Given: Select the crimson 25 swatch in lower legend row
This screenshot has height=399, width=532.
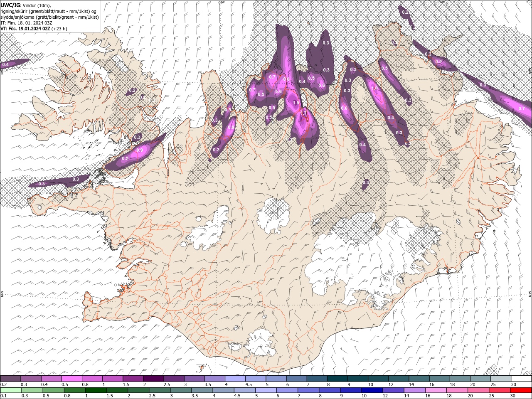Looking at the screenshot, I should pyautogui.click(x=500, y=390).
